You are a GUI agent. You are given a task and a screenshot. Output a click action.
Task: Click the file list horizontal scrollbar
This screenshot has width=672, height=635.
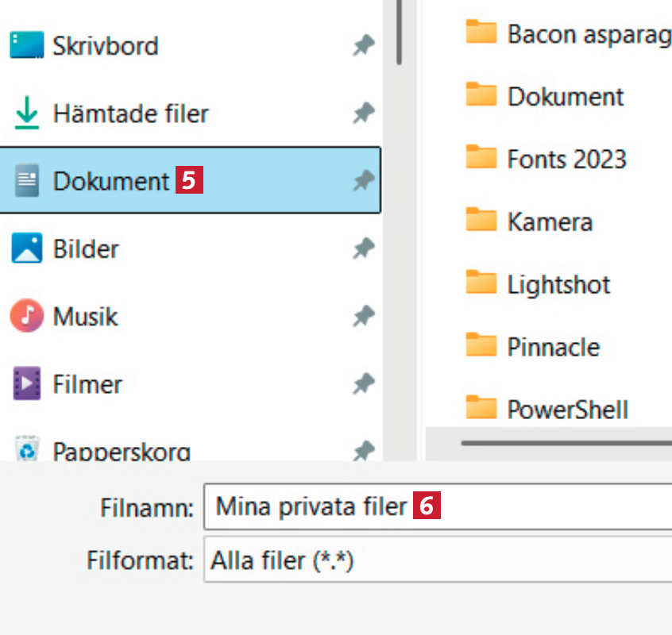point(566,443)
